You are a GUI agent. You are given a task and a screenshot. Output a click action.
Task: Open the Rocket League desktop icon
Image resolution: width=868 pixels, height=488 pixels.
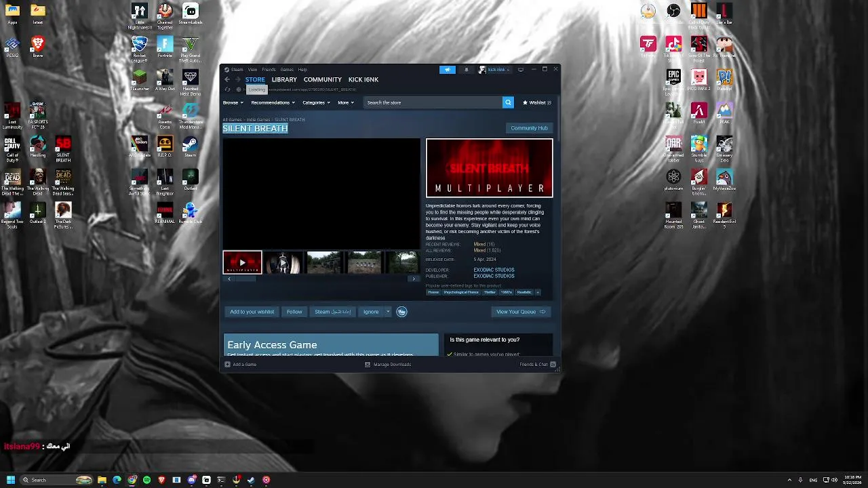click(140, 49)
